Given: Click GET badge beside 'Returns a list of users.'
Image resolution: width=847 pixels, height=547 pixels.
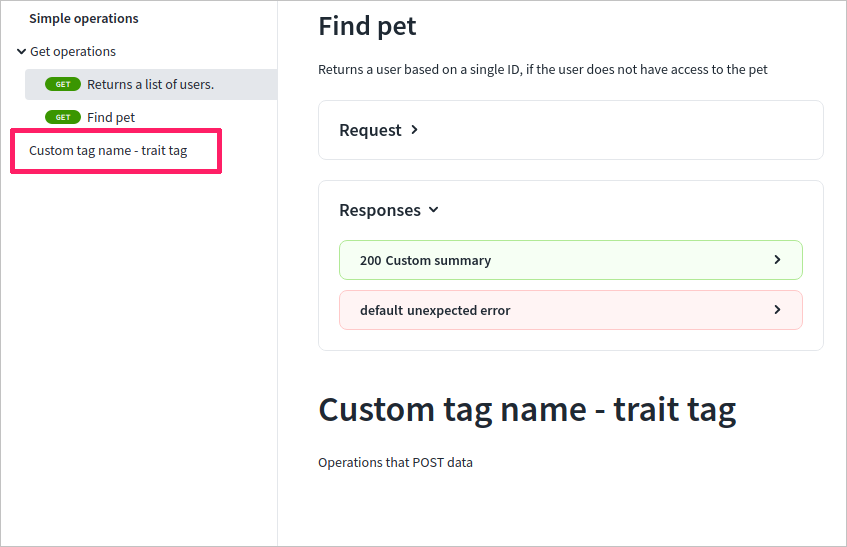Looking at the screenshot, I should 63,84.
